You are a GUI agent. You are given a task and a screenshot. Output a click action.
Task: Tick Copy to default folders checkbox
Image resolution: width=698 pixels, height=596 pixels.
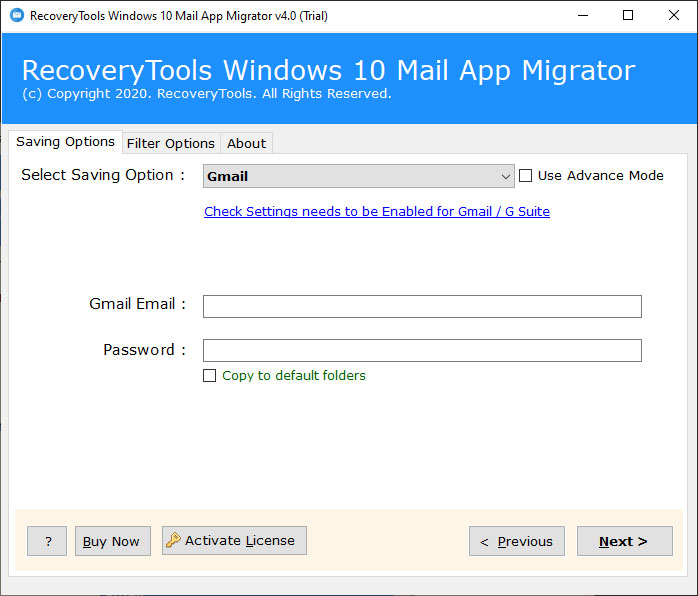pyautogui.click(x=209, y=376)
